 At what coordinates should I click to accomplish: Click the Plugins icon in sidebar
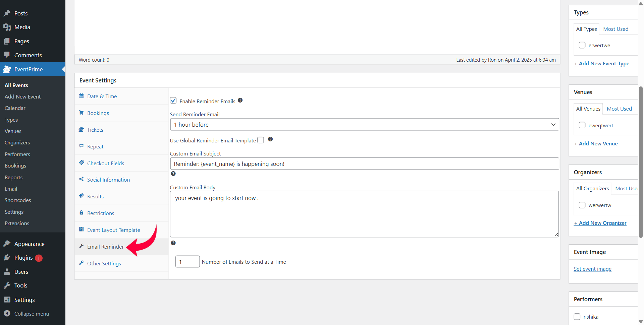7,258
